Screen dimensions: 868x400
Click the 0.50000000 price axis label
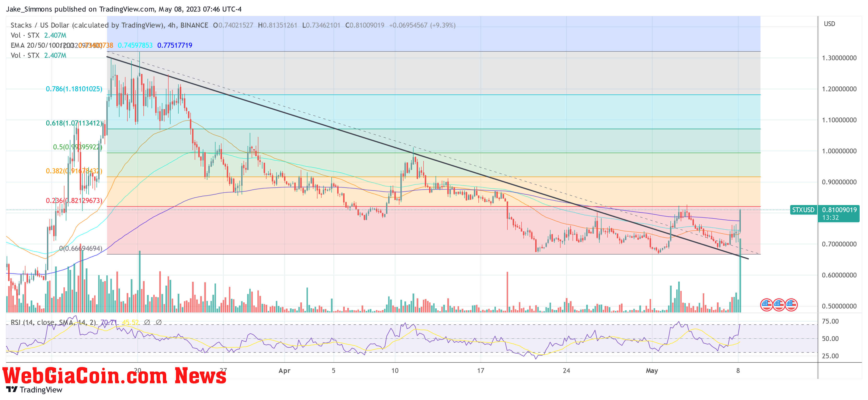coord(839,306)
